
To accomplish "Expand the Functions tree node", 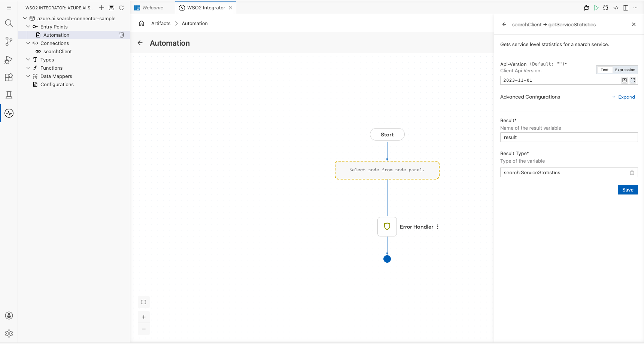I will point(28,68).
